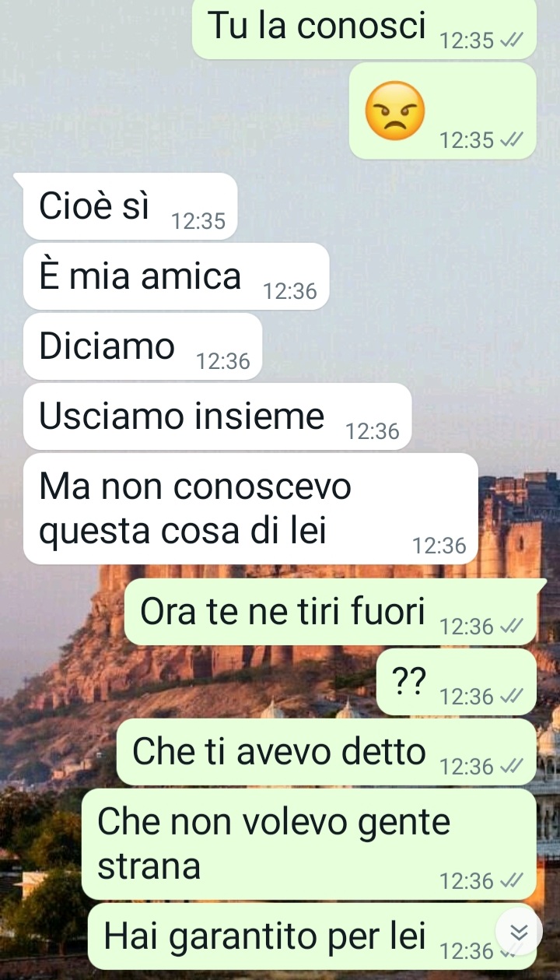Tap read checkmarks on the "??" message
Screen dimensions: 560x980
[x=512, y=696]
